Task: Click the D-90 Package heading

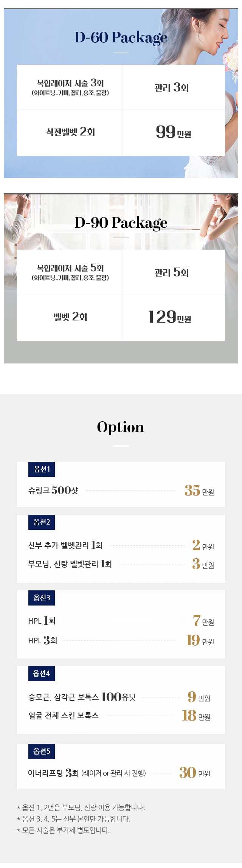Action: click(121, 223)
